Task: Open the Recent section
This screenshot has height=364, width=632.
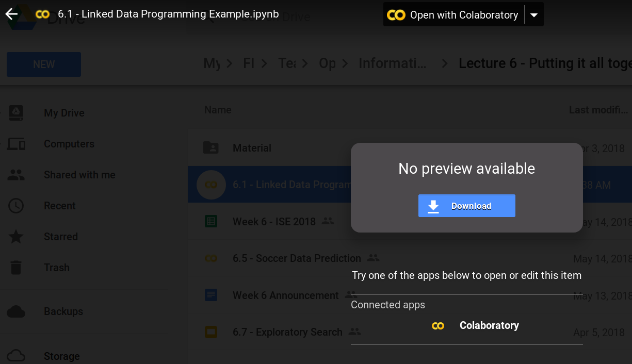Action: click(x=60, y=206)
